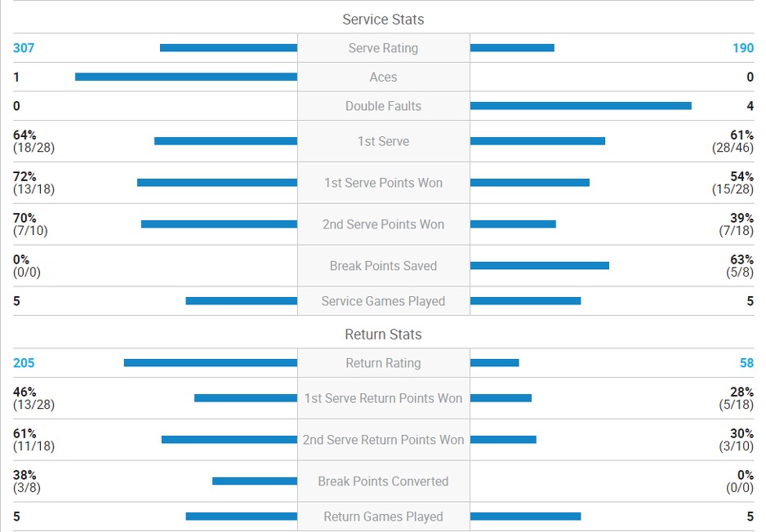
Task: Select the 307 serve rating value
Action: click(x=24, y=48)
